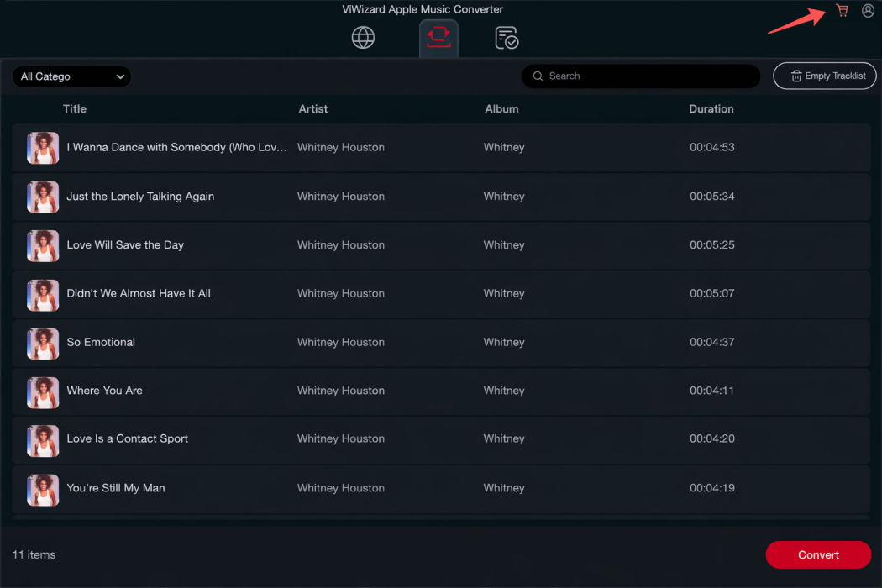Sort tracks by the Duration column
The image size is (882, 588).
711,108
